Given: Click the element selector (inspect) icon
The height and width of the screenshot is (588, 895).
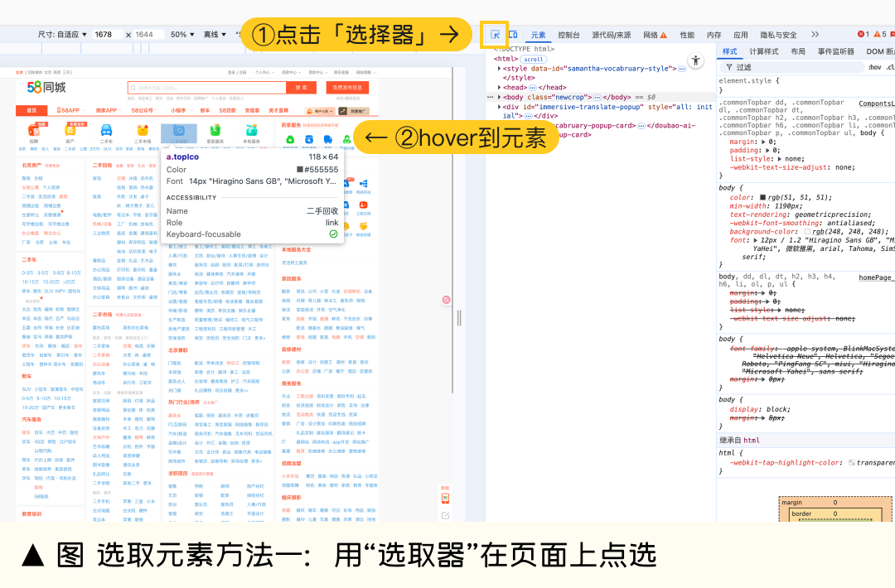Looking at the screenshot, I should 495,35.
